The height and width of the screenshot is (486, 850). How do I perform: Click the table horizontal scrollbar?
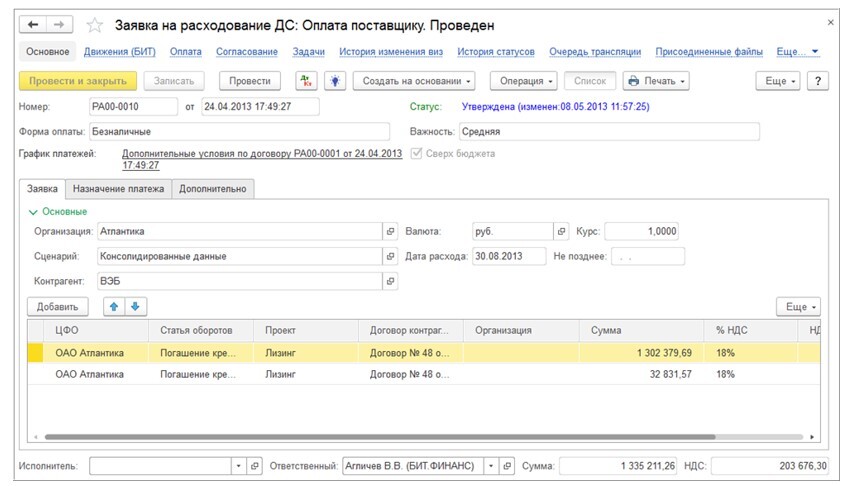pos(379,437)
